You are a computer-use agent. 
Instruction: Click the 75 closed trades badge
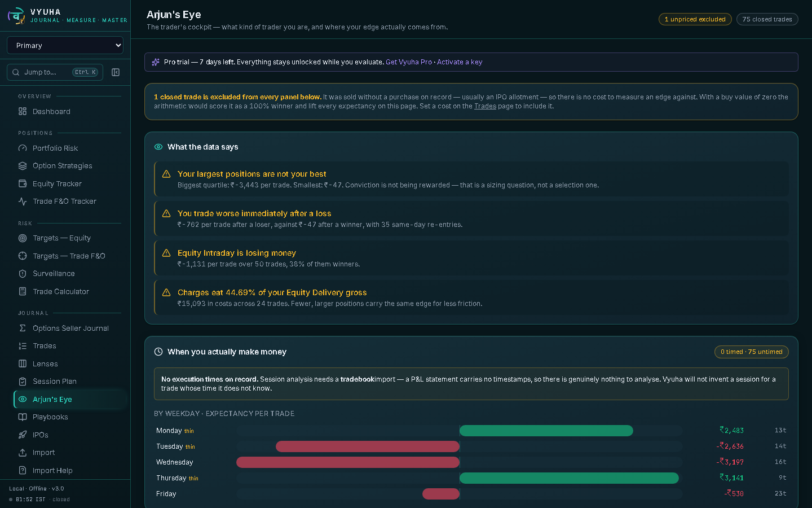767,19
